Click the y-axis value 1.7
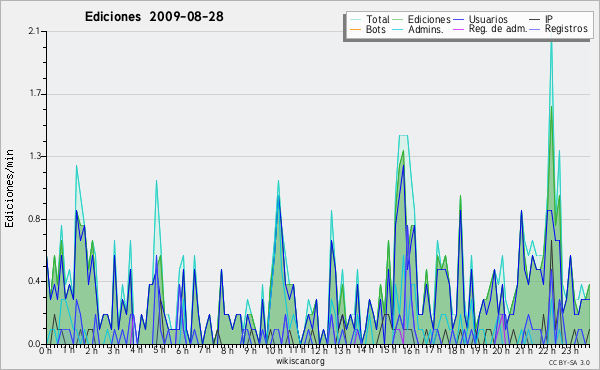This screenshot has height=370, width=600. coord(34,94)
